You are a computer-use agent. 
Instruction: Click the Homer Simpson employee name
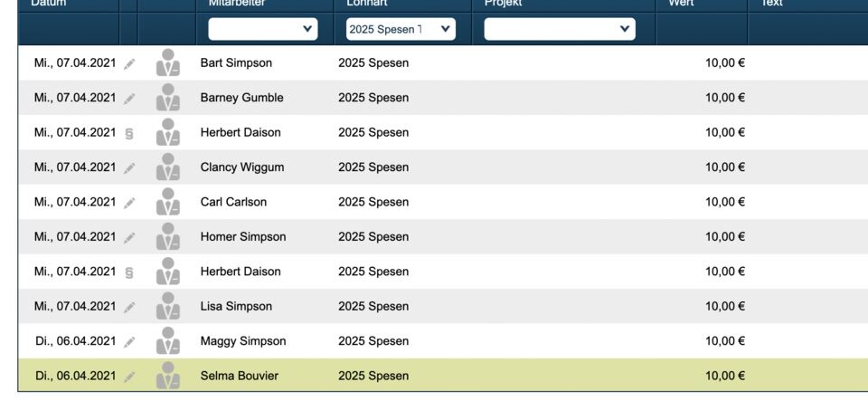pos(242,237)
